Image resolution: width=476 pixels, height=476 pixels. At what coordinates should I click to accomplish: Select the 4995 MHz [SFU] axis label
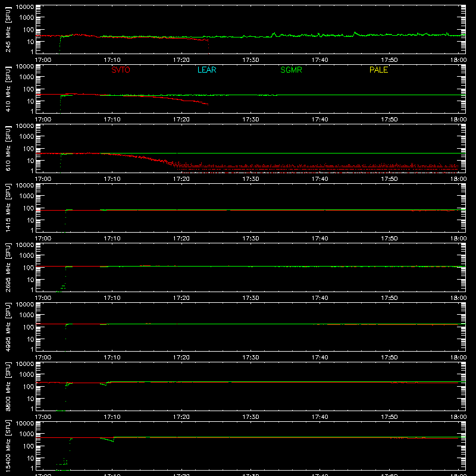coord(8,327)
